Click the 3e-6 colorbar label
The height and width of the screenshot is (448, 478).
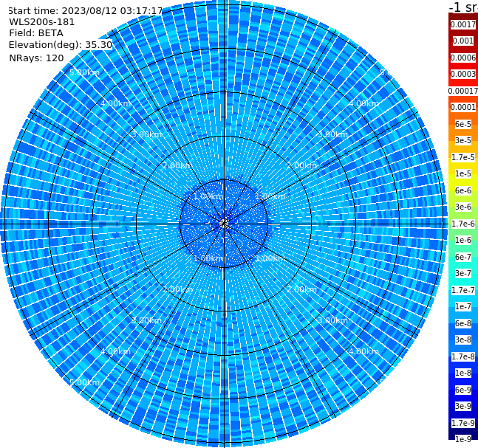point(463,207)
